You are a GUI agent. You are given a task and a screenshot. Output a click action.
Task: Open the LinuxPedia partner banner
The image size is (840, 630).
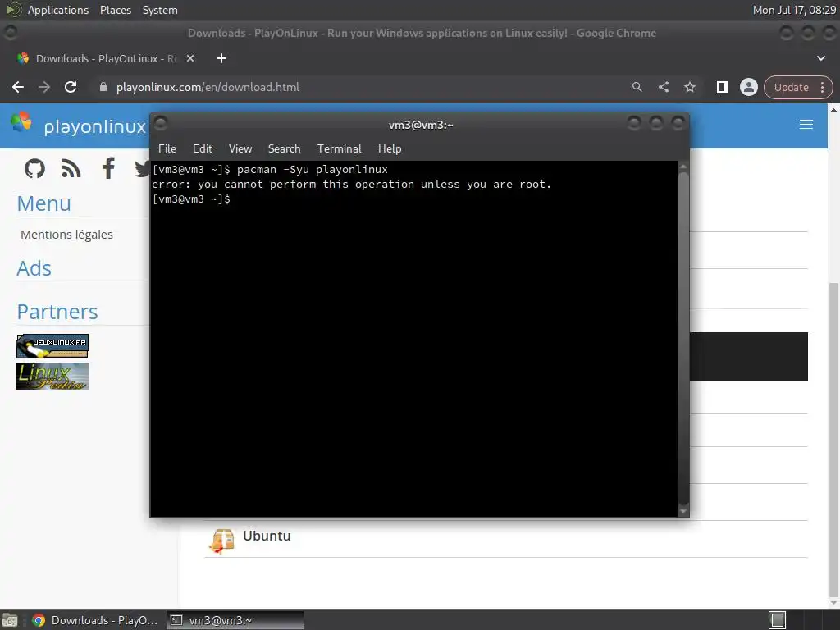pos(52,377)
